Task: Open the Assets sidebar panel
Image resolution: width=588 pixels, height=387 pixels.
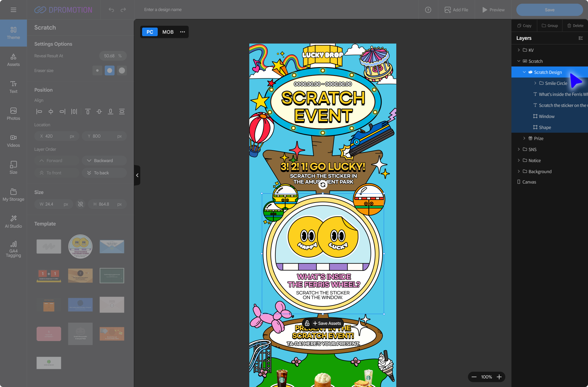Action: tap(13, 60)
